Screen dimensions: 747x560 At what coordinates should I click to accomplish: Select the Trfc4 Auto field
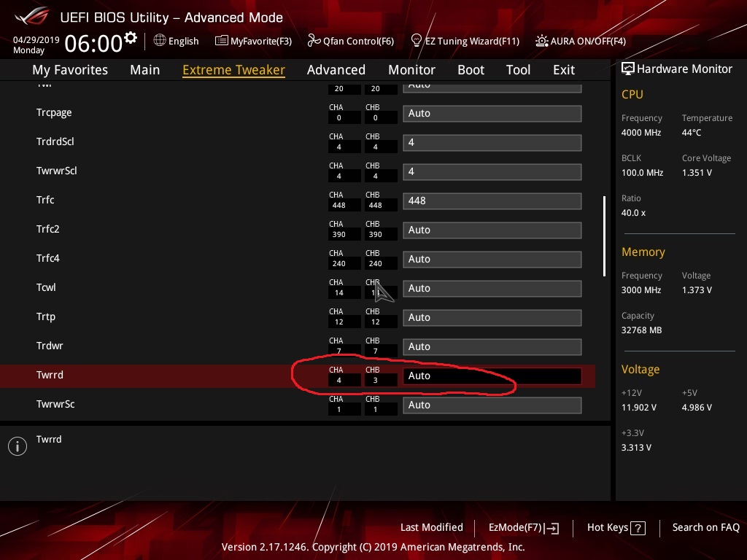pyautogui.click(x=492, y=259)
